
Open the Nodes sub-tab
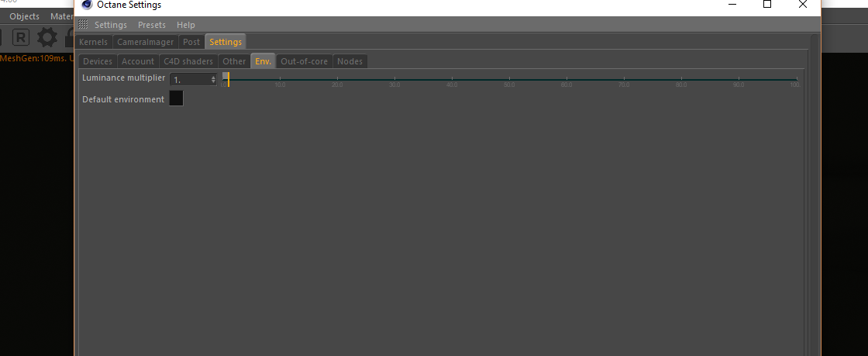(350, 61)
